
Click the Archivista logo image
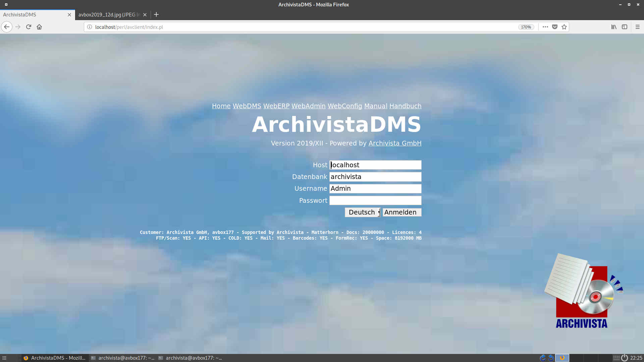tap(584, 291)
